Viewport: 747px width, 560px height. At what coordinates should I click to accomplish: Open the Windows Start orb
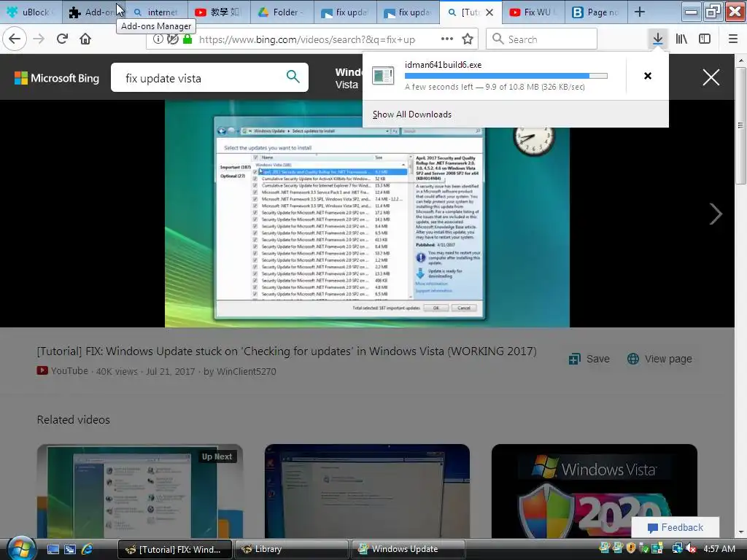point(21,548)
